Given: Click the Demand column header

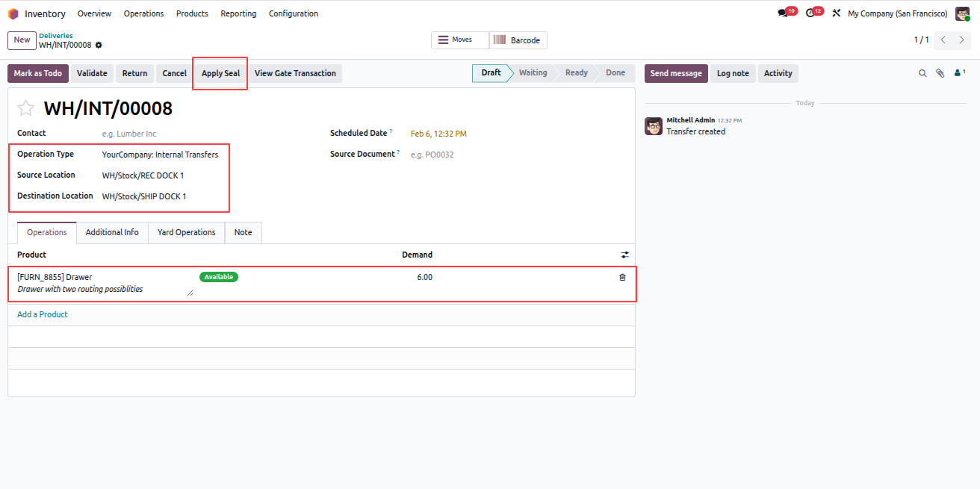Looking at the screenshot, I should click(x=417, y=255).
